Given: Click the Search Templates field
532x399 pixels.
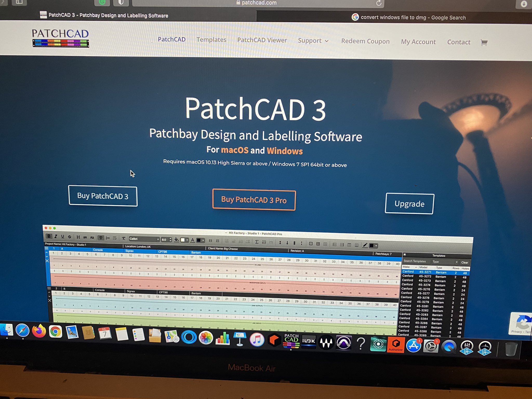Looking at the screenshot, I should [x=416, y=261].
